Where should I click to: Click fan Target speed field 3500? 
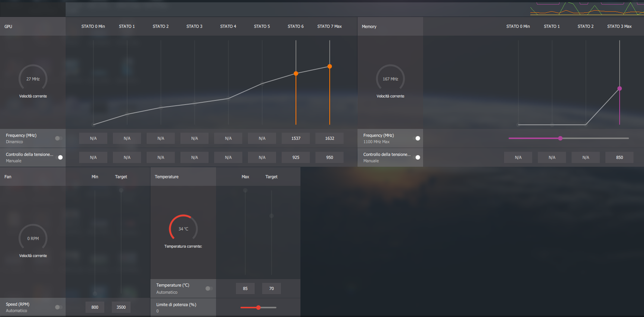click(121, 307)
